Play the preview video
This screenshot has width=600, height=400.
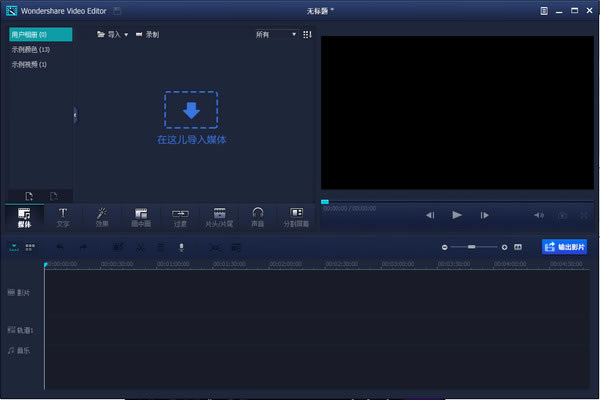(x=457, y=215)
